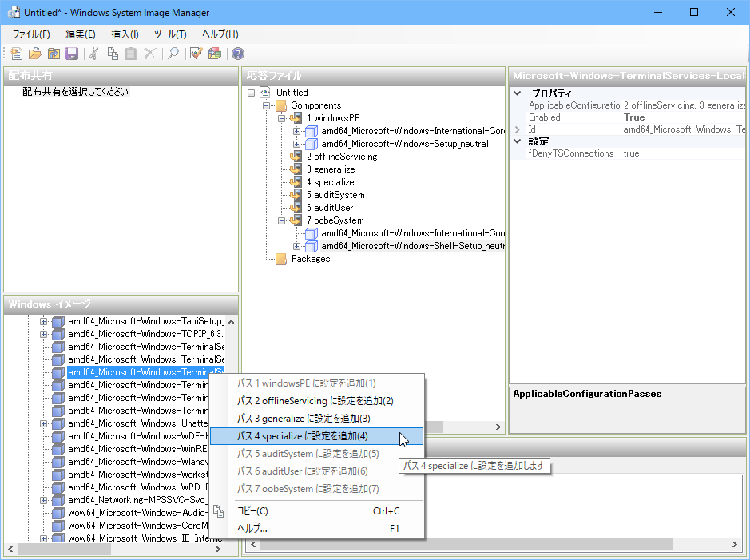The width and height of the screenshot is (750, 560).
Task: Expand the Windows-Setup_neutral component
Action: click(296, 144)
